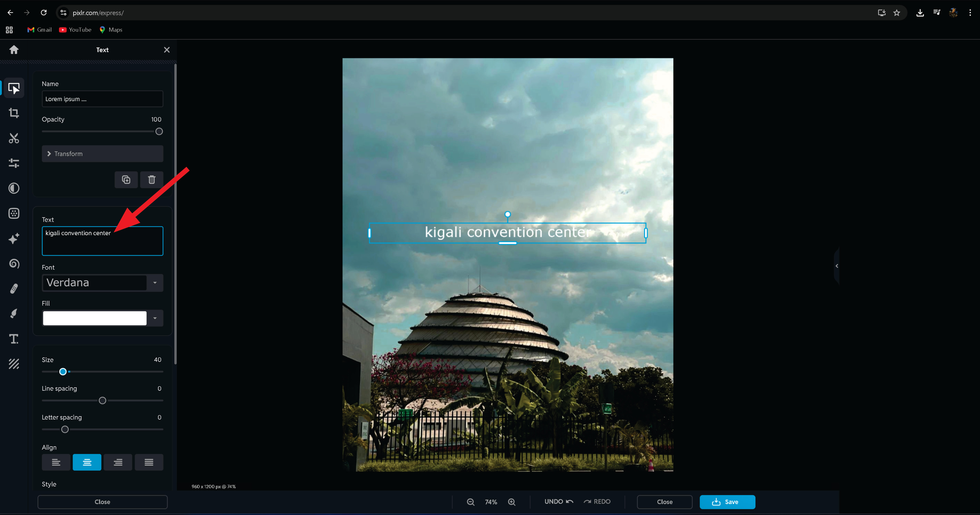Click the Home icon

pyautogui.click(x=14, y=50)
